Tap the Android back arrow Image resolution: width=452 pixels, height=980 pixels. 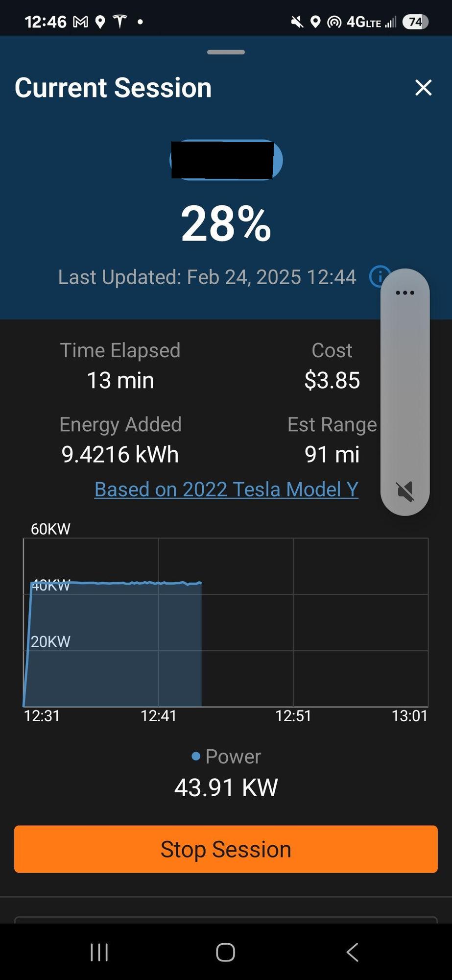[x=352, y=953]
